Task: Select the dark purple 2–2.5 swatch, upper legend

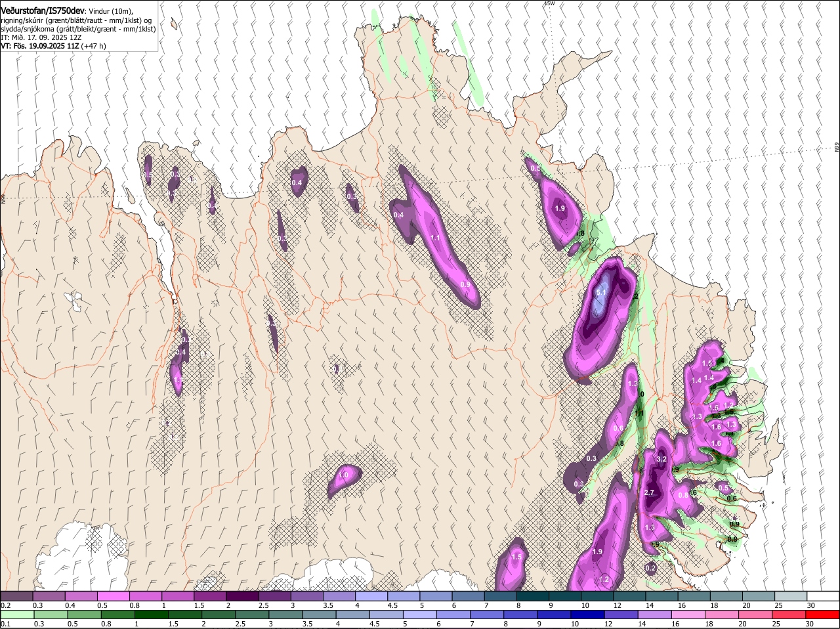Action: pyautogui.click(x=242, y=596)
